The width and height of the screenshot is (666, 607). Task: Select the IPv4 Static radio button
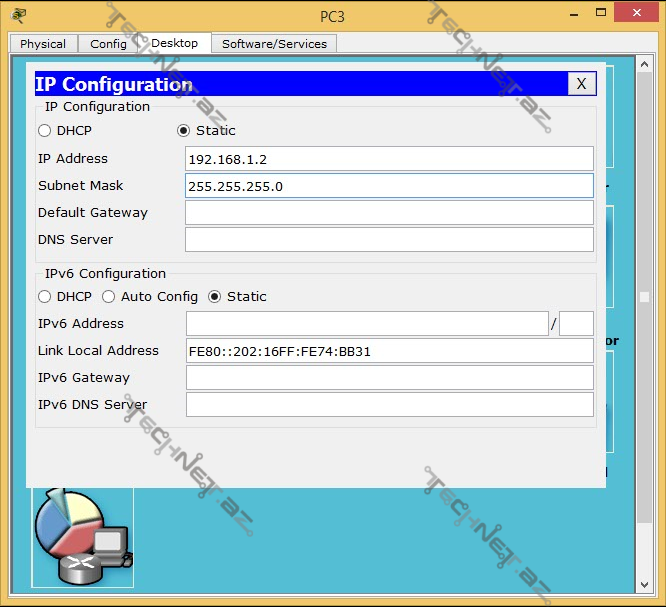[183, 131]
